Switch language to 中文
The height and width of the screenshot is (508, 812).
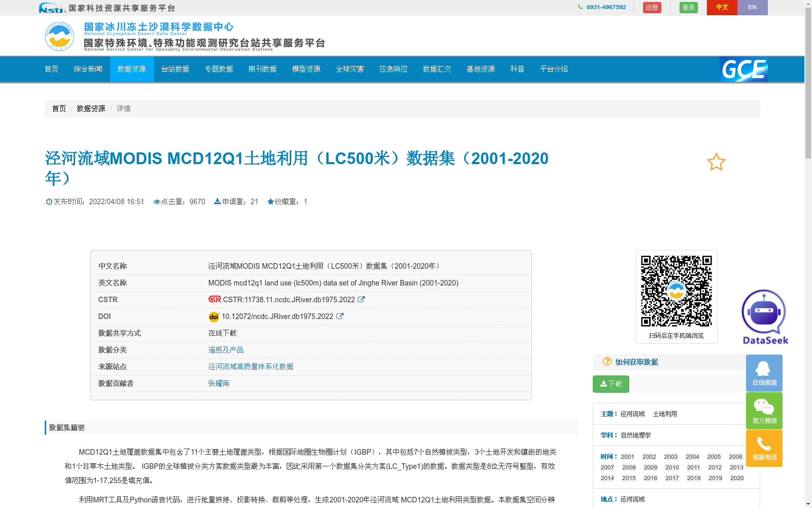tap(722, 8)
